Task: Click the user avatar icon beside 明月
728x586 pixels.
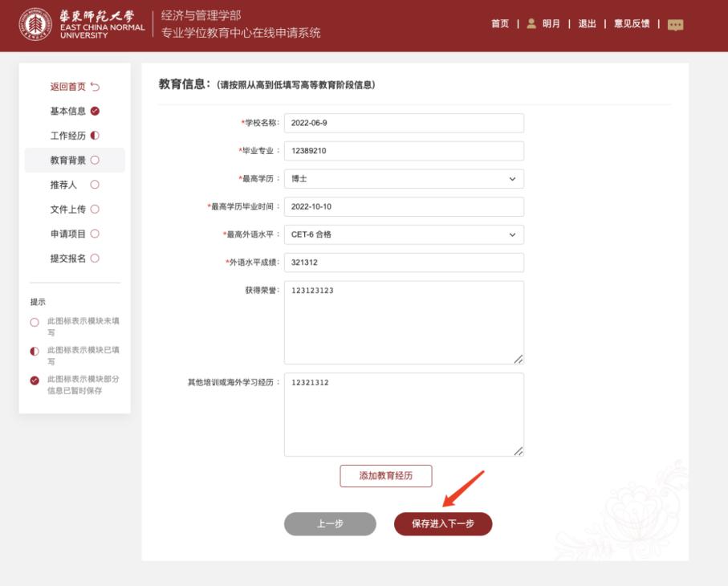Action: click(531, 23)
